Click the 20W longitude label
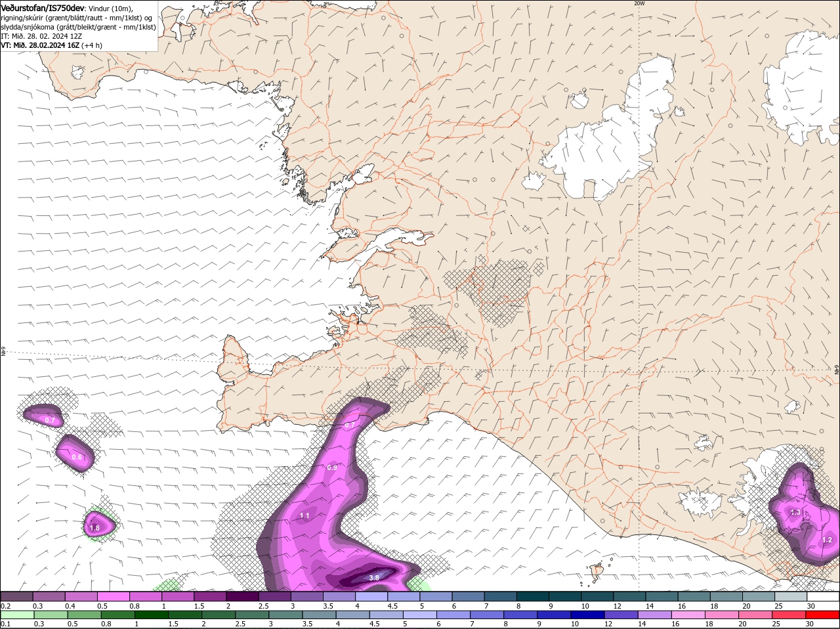Viewport: 840px width, 629px height. tap(640, 3)
